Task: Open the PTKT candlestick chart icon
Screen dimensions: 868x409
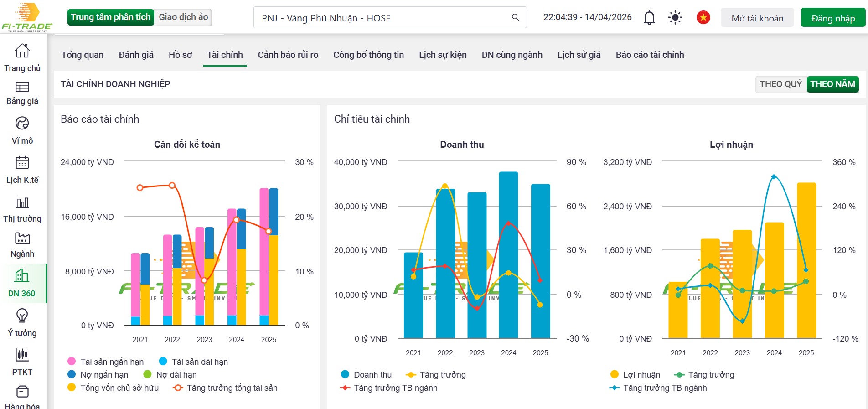Action: [22, 355]
